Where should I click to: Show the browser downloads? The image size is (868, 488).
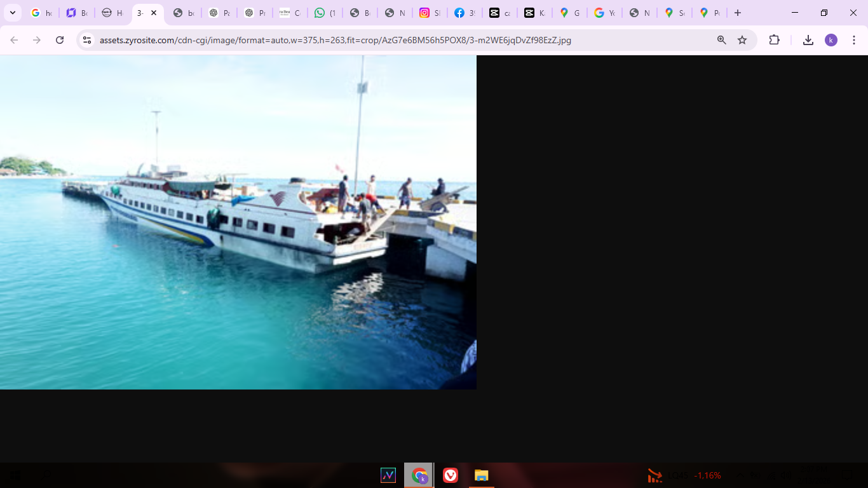(x=808, y=40)
